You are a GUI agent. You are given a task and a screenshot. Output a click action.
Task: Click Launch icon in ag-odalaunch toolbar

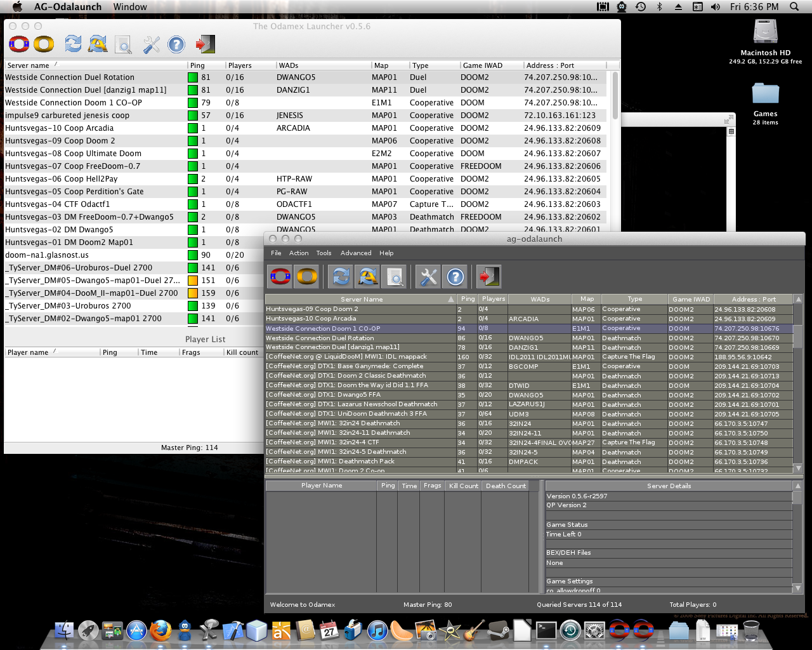tap(280, 277)
